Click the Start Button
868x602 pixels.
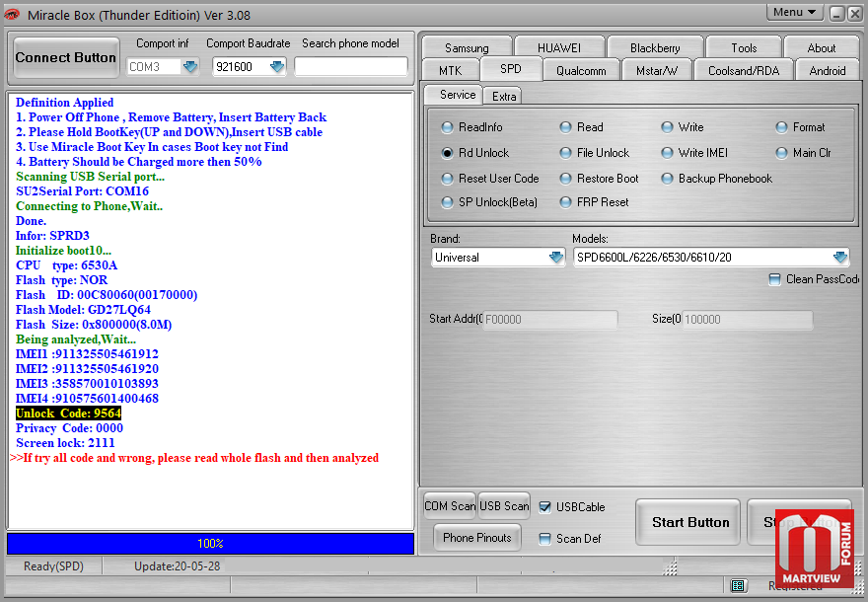tap(688, 522)
